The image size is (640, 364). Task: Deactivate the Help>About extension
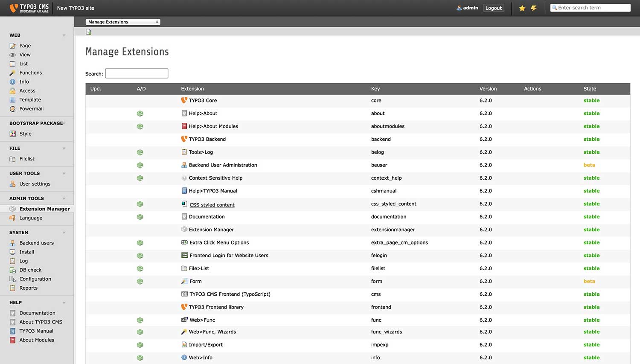[140, 114]
